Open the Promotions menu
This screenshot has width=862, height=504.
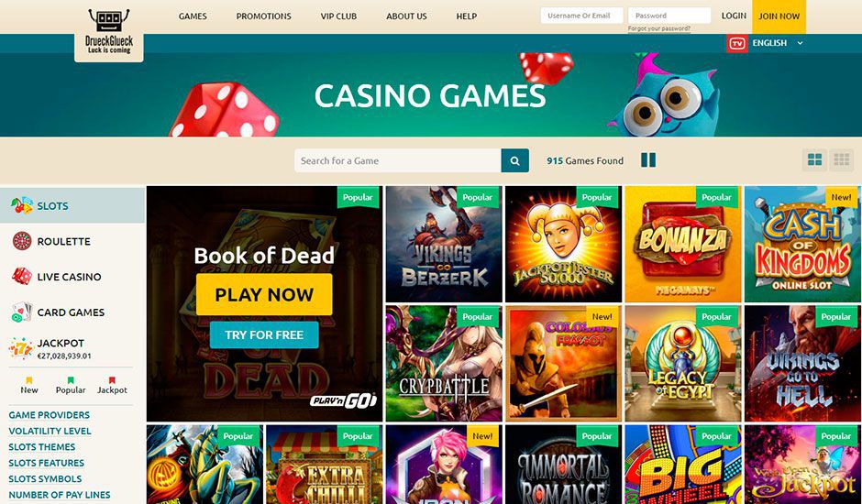tap(264, 16)
